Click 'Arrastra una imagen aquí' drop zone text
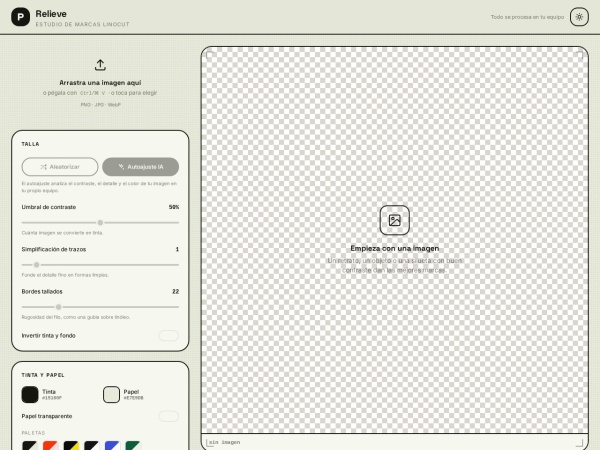This screenshot has width=600, height=450. point(100,83)
